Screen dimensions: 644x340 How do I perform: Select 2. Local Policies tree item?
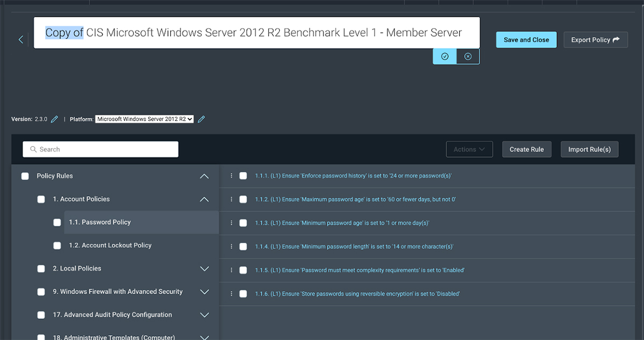(77, 269)
